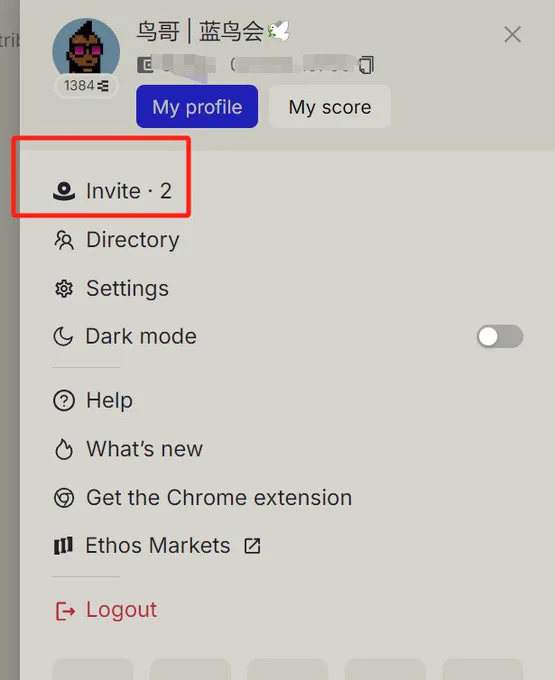Click the Invite hat icon
The image size is (555, 680).
[x=64, y=191]
